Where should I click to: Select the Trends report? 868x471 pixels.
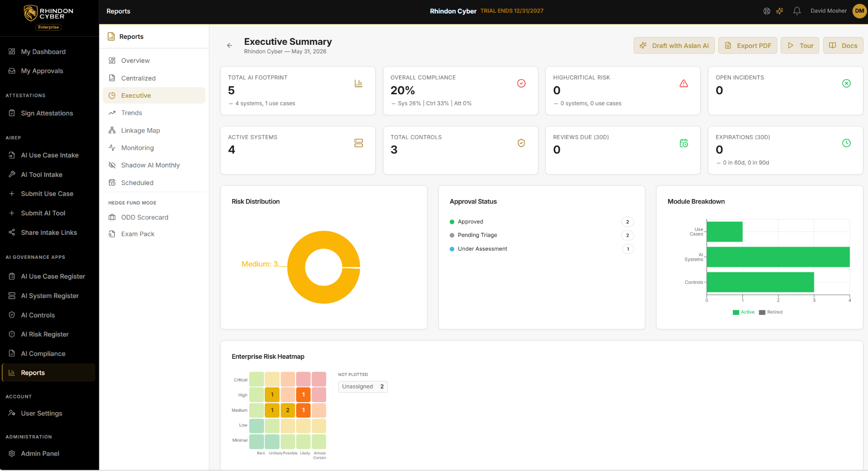(154, 113)
